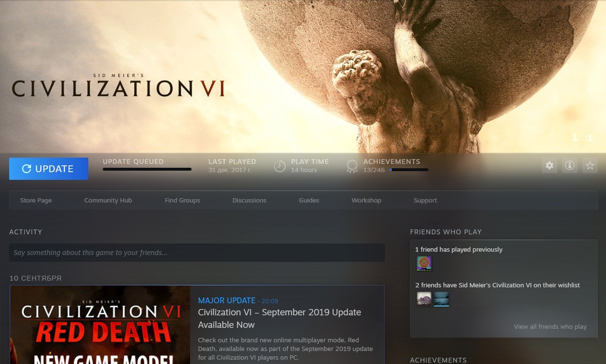Open game settings via gear icon
Image resolution: width=606 pixels, height=364 pixels.
549,166
